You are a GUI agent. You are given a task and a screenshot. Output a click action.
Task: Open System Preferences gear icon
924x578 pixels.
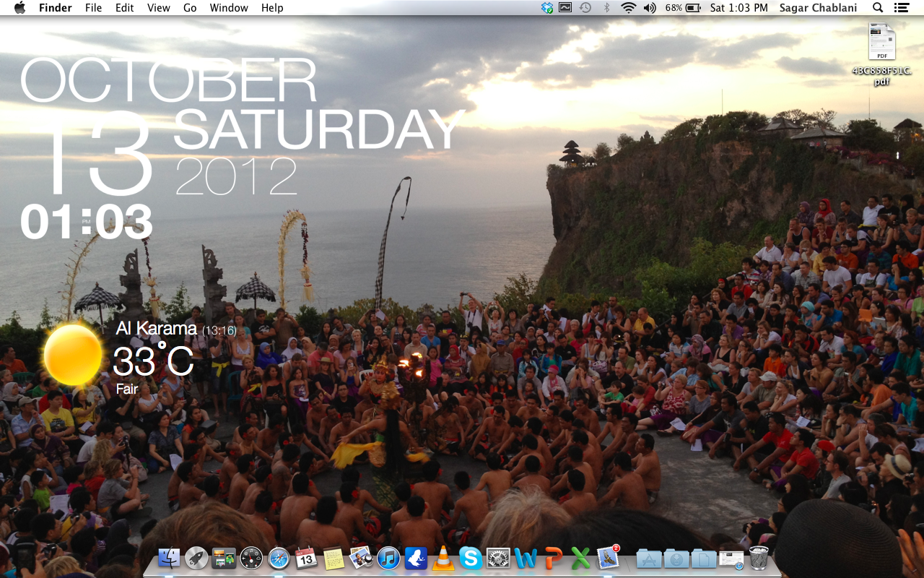(498, 558)
